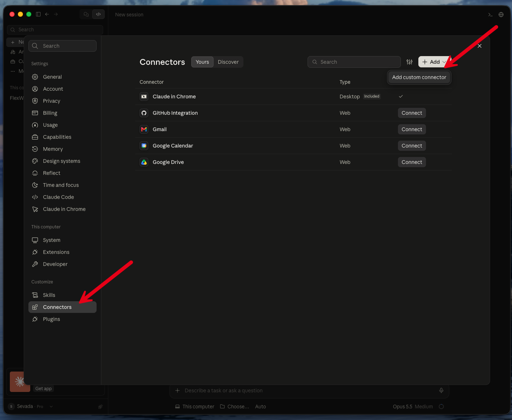Click the globe icon in the session header
Viewport: 512px width, 420px height.
click(x=501, y=15)
